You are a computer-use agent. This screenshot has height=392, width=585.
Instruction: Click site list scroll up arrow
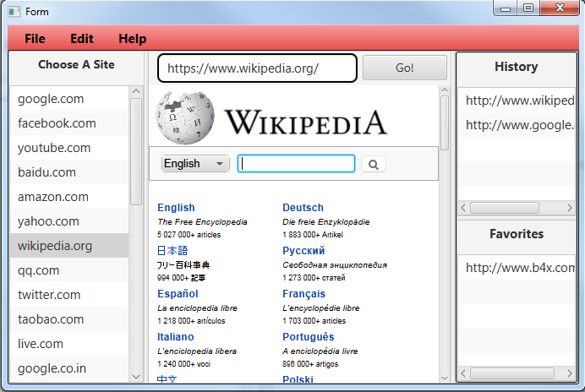[136, 91]
